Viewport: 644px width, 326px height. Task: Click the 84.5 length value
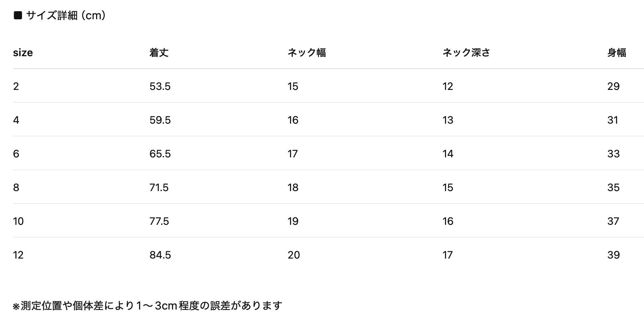click(160, 255)
